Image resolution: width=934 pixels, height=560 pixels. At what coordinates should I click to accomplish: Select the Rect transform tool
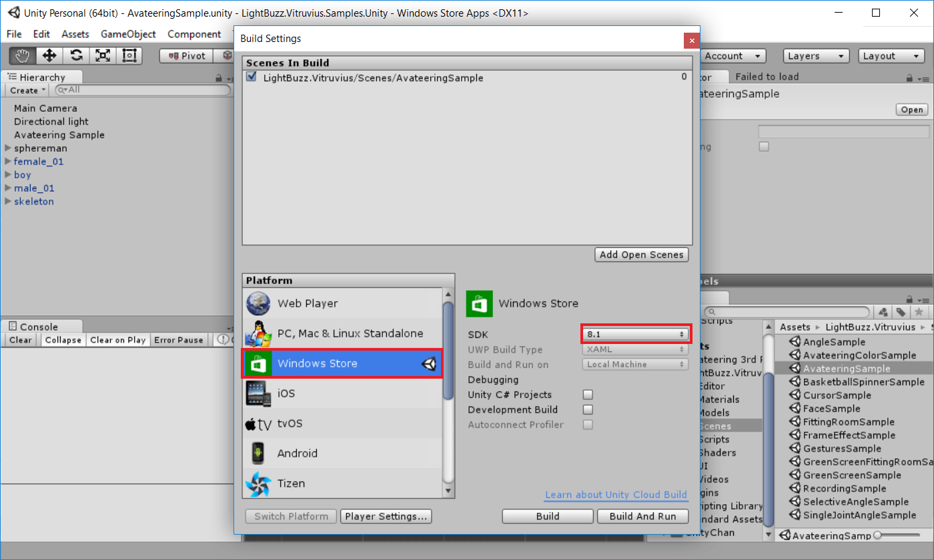[129, 56]
